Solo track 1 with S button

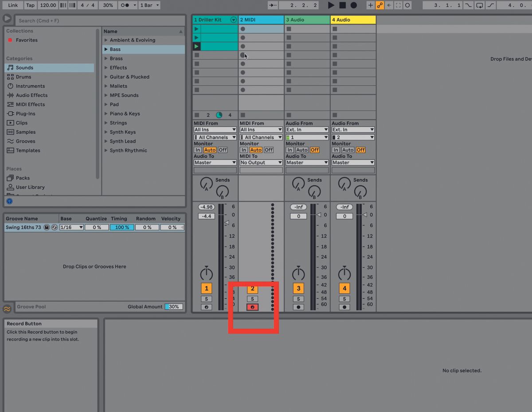[206, 299]
